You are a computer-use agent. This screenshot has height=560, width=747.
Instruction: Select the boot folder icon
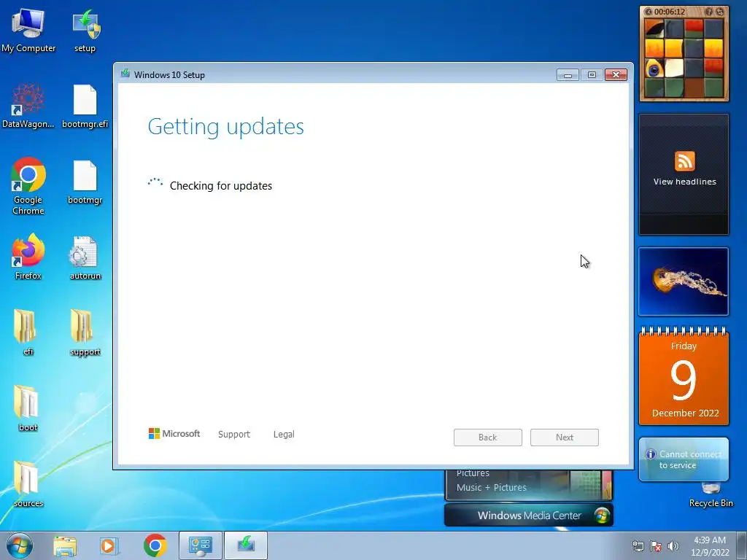click(27, 408)
